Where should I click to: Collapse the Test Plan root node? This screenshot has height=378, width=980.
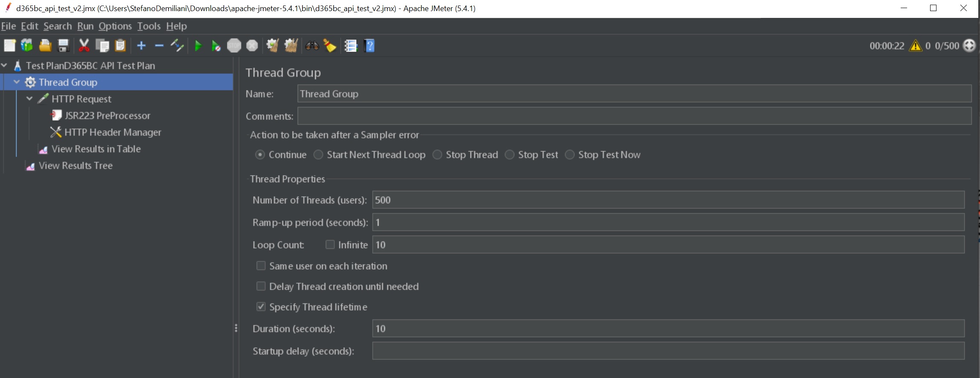click(4, 65)
